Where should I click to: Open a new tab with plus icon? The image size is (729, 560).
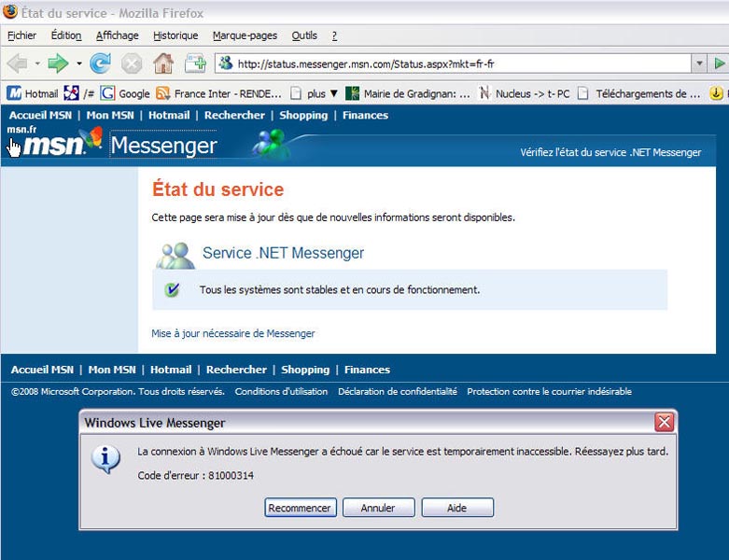(195, 63)
